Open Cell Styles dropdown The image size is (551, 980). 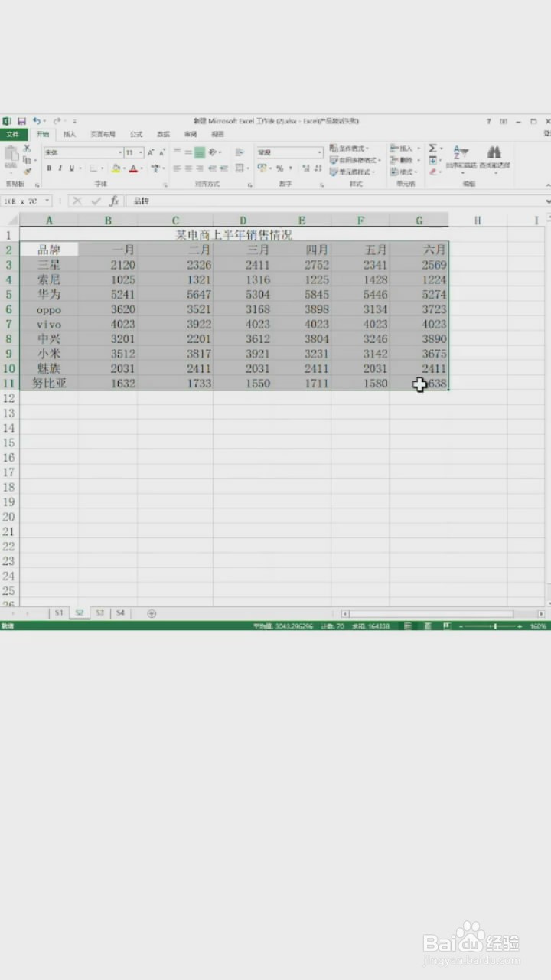click(352, 171)
